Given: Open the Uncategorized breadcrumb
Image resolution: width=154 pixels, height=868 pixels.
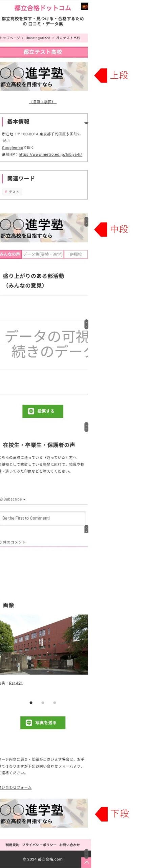Looking at the screenshot, I should tap(38, 38).
